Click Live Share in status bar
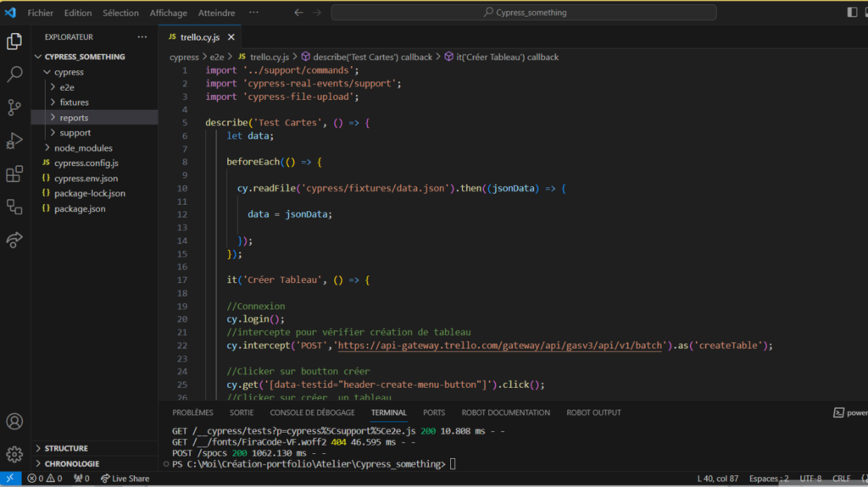This screenshot has height=487, width=868. 124,479
